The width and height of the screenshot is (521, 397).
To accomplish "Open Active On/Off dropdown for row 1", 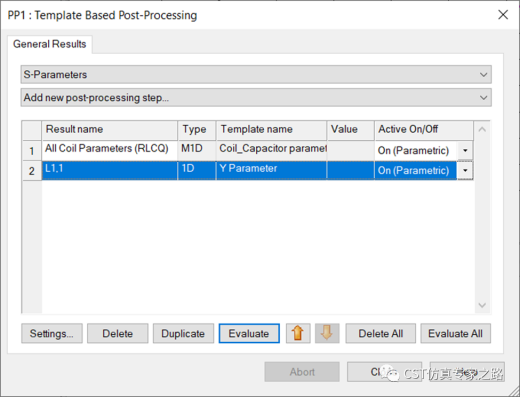I will pyautogui.click(x=465, y=150).
